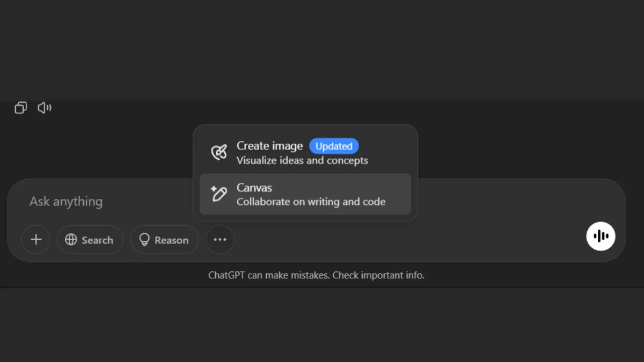Choose Canvas from the tools menu

[x=305, y=194]
